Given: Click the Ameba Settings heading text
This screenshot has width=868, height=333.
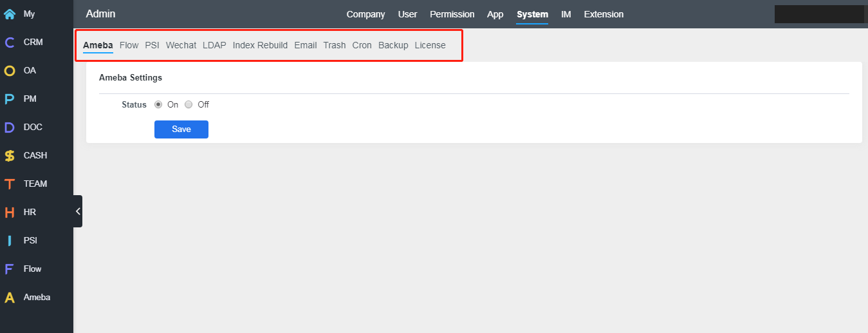Looking at the screenshot, I should (131, 77).
